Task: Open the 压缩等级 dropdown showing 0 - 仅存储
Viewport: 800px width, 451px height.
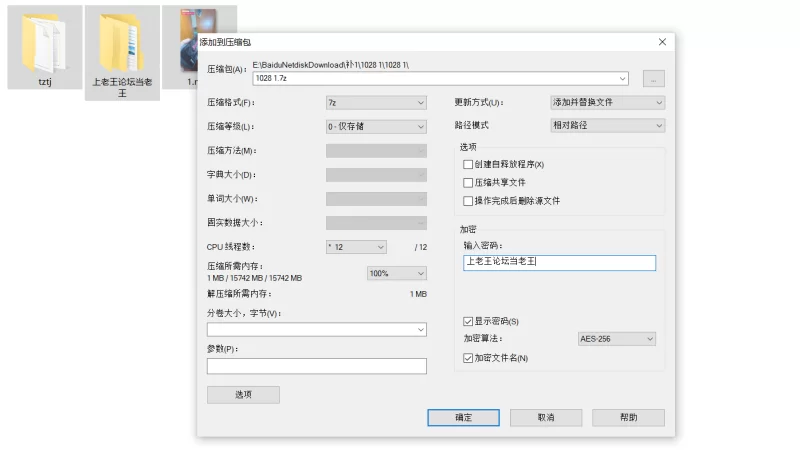Action: tap(376, 127)
